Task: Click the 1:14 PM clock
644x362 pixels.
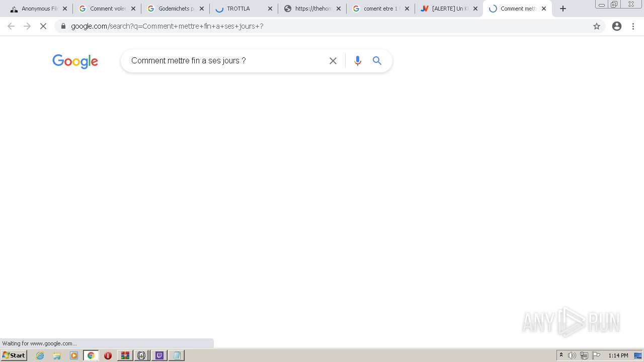Action: [x=618, y=355]
